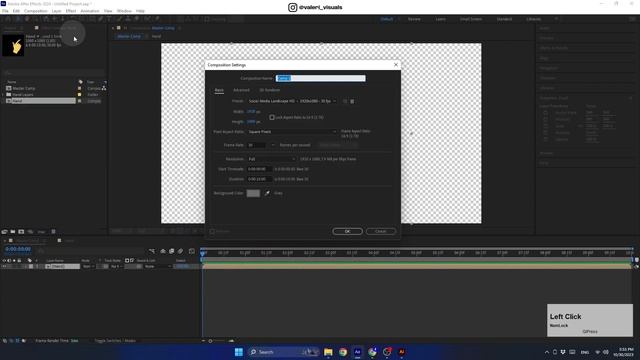Click the Master Comp composition icon in Project list
Viewport: 640px width, 360px height.
click(9, 88)
